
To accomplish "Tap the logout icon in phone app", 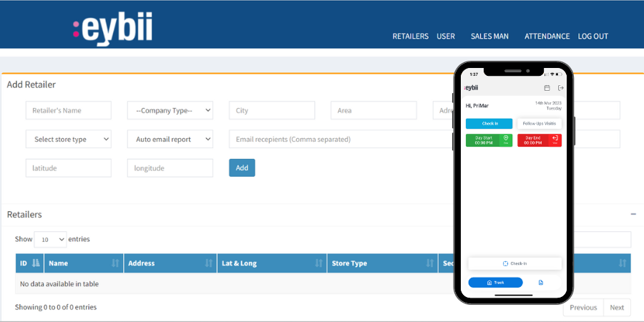I will pos(561,88).
